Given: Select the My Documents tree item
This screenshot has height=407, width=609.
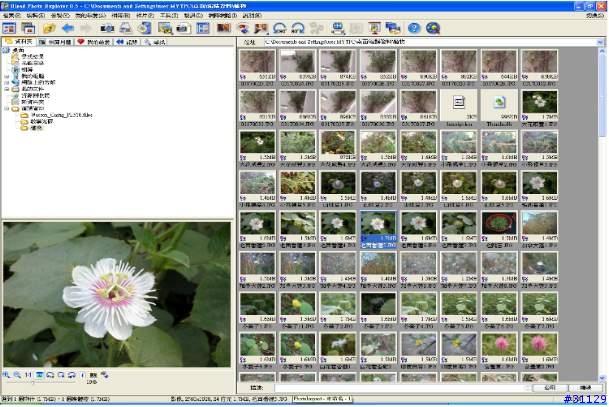Looking at the screenshot, I should [33, 89].
